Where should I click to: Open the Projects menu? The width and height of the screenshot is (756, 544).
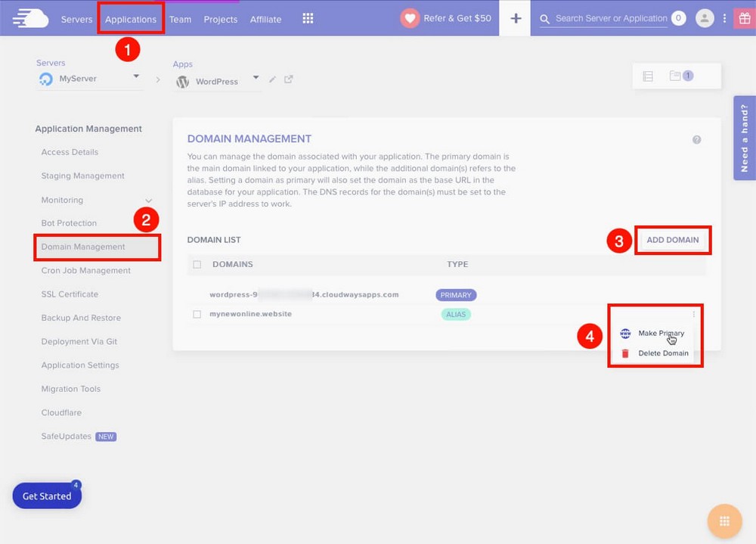coord(220,20)
